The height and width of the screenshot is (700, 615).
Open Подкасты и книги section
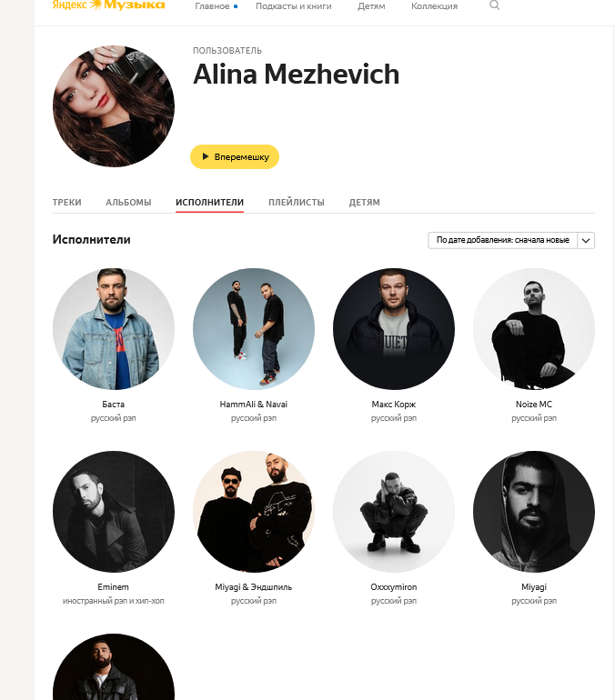(x=294, y=6)
